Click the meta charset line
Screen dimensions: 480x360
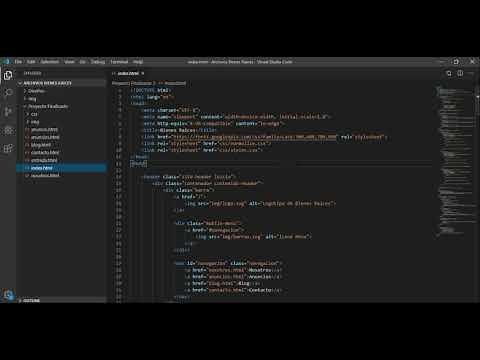[171, 110]
